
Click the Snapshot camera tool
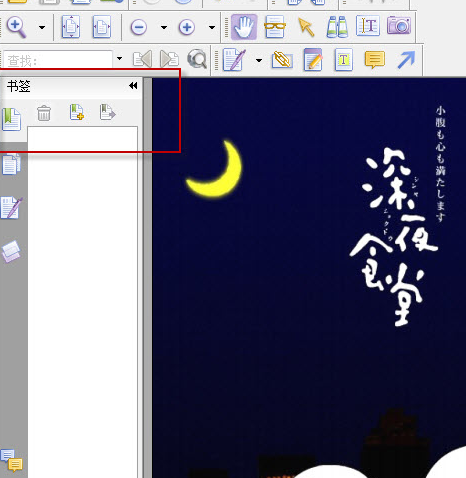click(x=399, y=26)
